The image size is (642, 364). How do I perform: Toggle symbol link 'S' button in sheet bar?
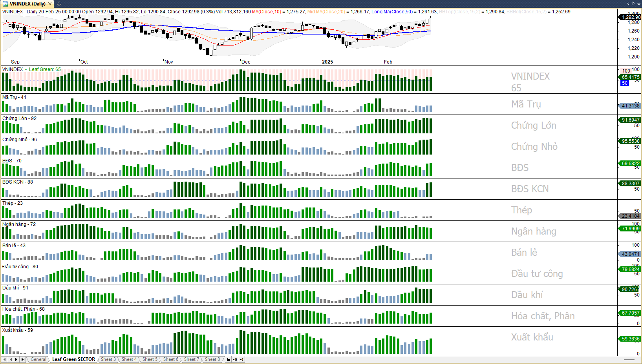click(235, 359)
